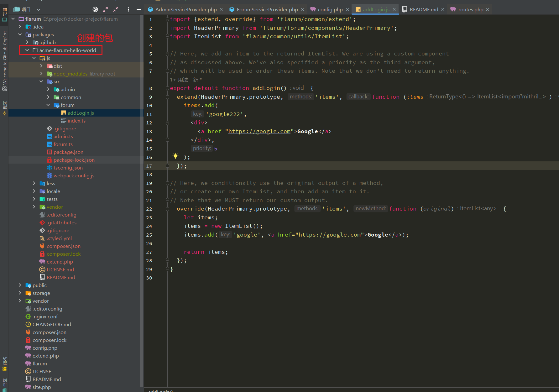
Task: Fold the comment block at line 19
Action: (x=167, y=183)
